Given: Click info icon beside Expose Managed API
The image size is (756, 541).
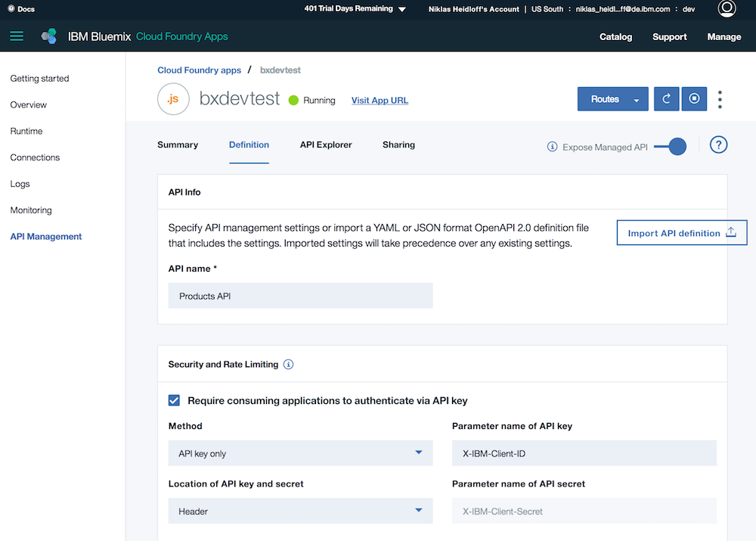Looking at the screenshot, I should coord(552,147).
